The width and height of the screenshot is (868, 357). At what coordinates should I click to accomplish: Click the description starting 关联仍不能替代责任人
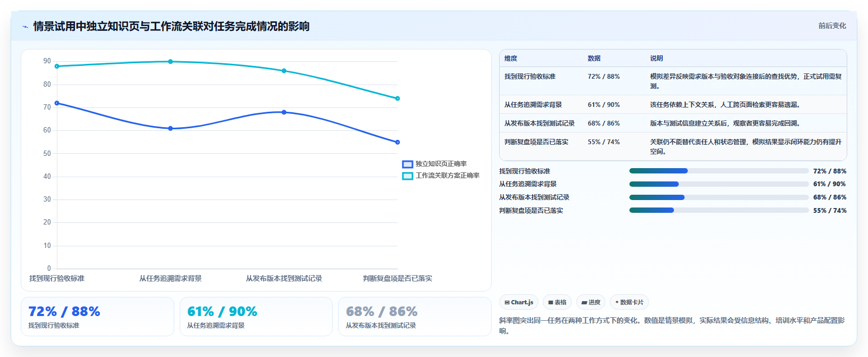coord(746,147)
